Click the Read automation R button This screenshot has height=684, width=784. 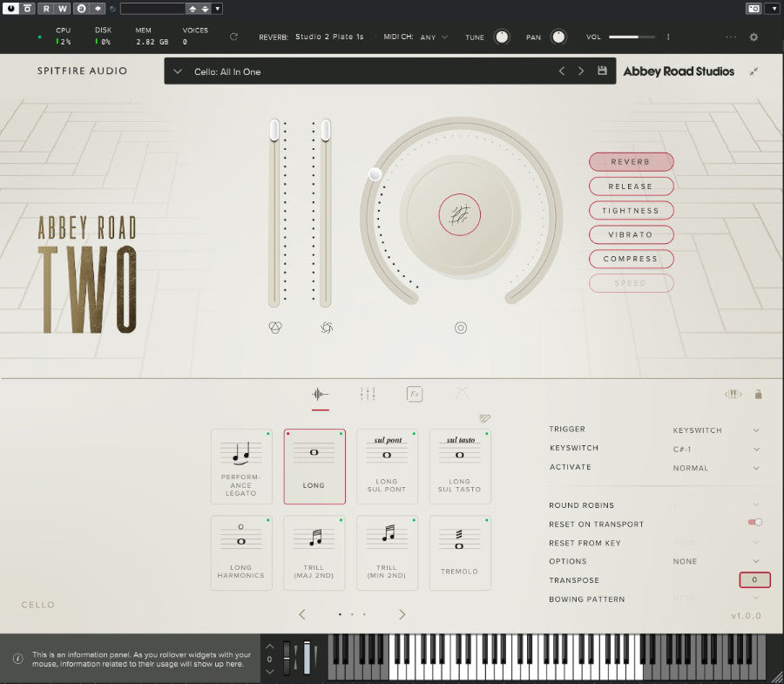click(46, 9)
